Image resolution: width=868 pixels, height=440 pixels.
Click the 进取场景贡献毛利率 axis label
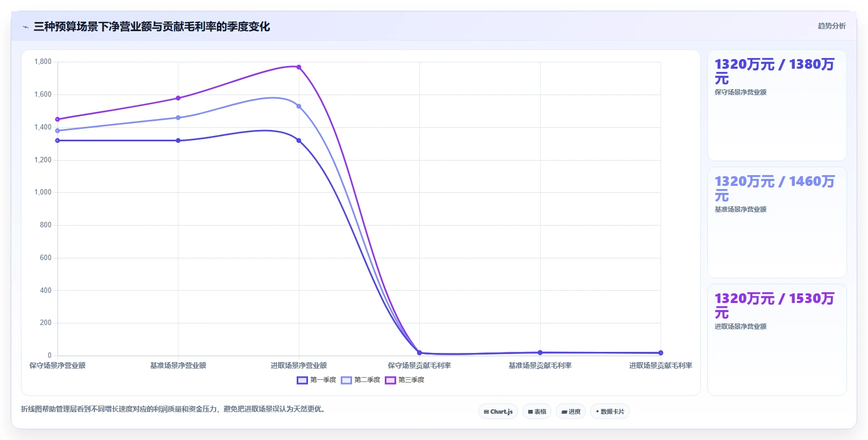coord(661,365)
